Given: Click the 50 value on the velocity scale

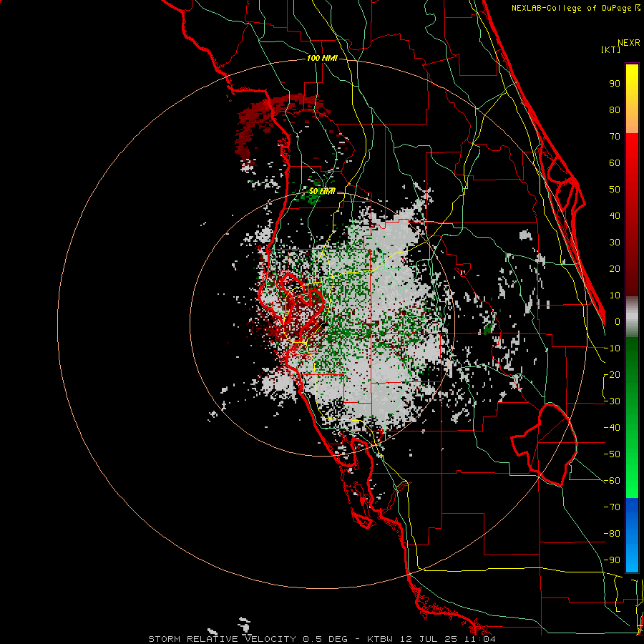Looking at the screenshot, I should (x=615, y=190).
